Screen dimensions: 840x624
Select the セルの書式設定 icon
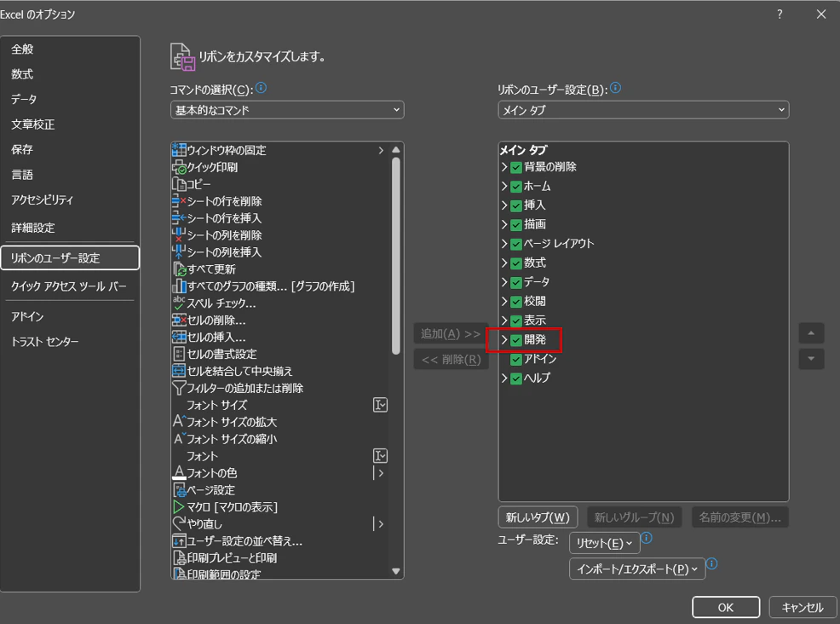tap(179, 354)
